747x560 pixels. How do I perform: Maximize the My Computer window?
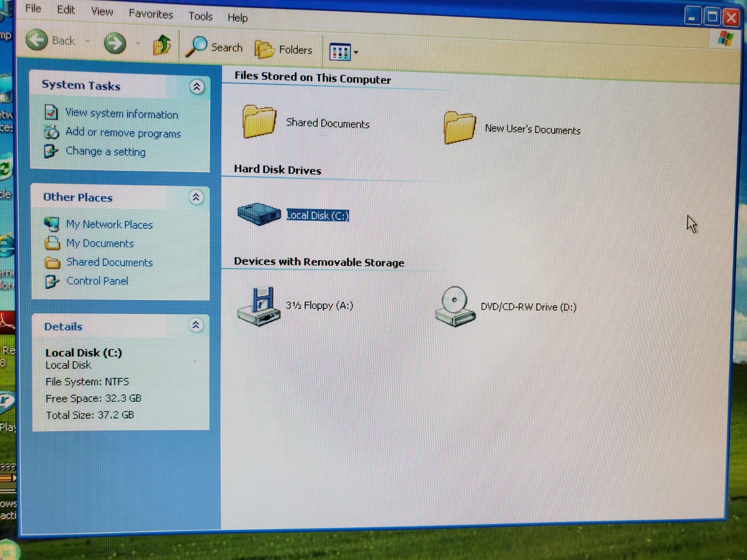(712, 17)
